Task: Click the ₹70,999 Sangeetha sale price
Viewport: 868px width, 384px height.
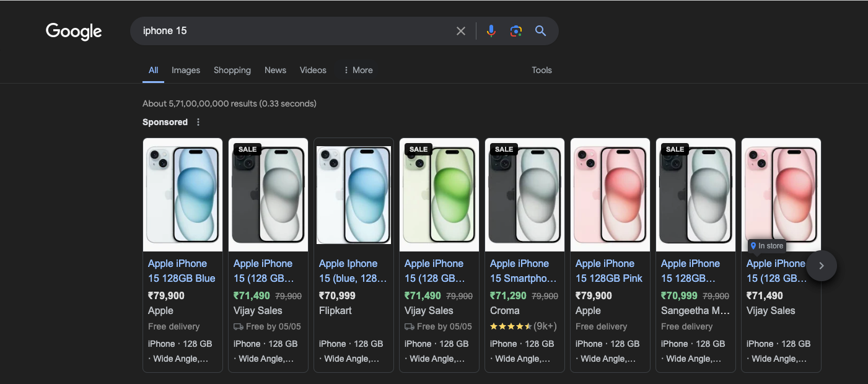Action: point(679,296)
